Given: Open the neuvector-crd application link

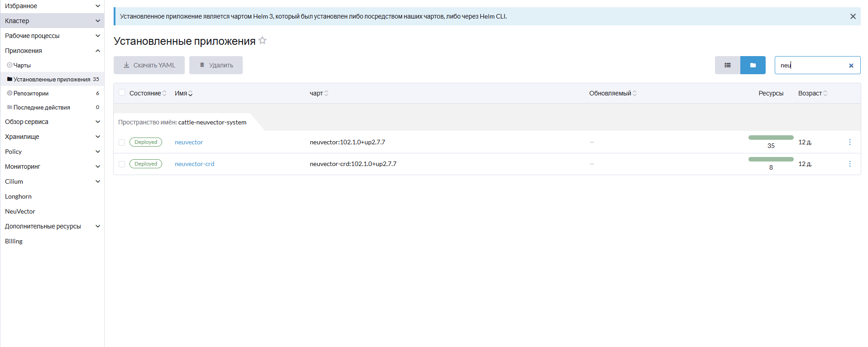Looking at the screenshot, I should pos(194,164).
